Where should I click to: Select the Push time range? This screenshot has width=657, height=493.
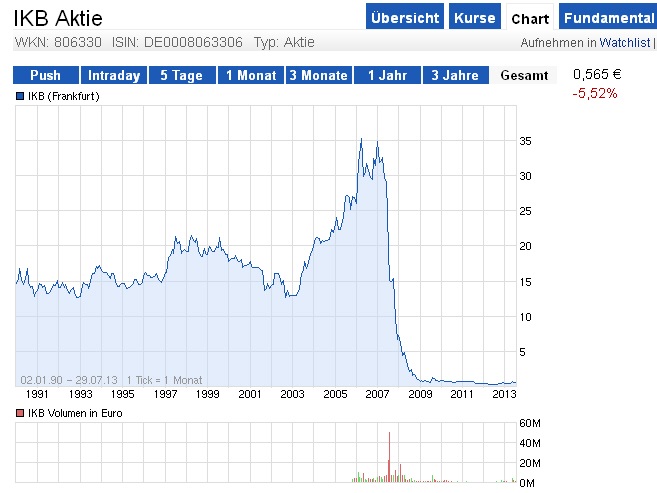[46, 75]
